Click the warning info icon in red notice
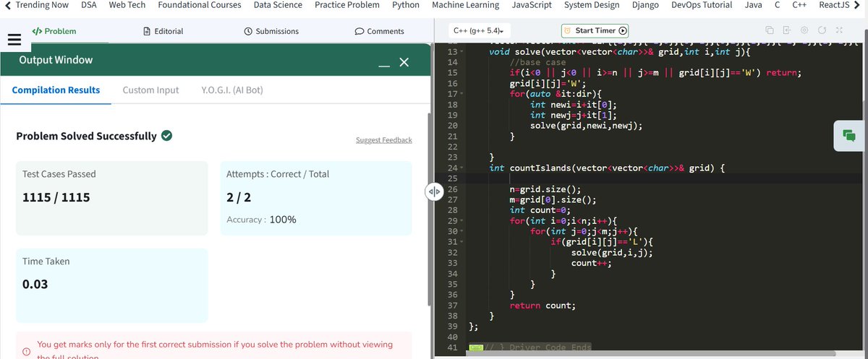 (26, 351)
